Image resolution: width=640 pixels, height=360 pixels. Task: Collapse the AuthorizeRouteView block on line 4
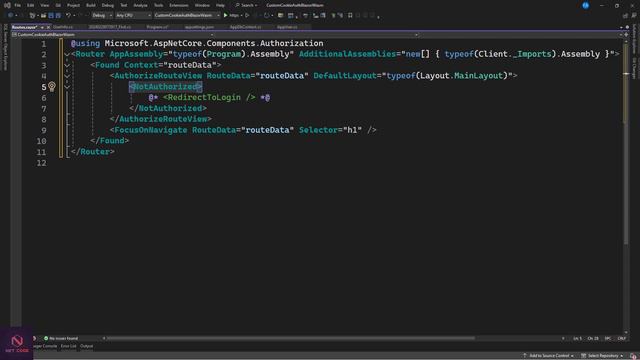point(67,76)
